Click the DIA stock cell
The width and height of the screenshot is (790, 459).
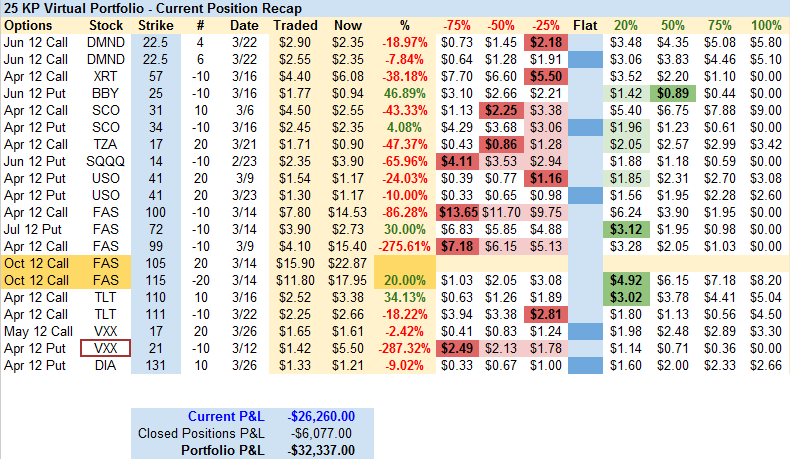pyautogui.click(x=107, y=365)
